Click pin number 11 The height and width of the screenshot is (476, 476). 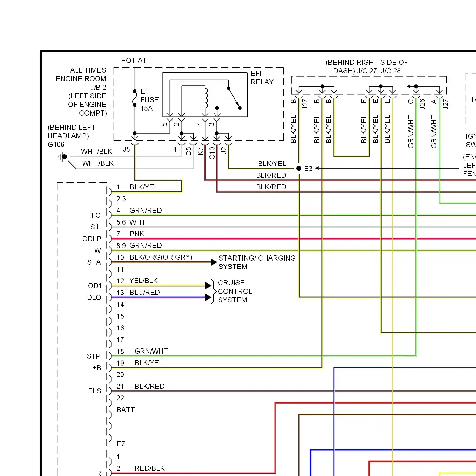click(120, 269)
